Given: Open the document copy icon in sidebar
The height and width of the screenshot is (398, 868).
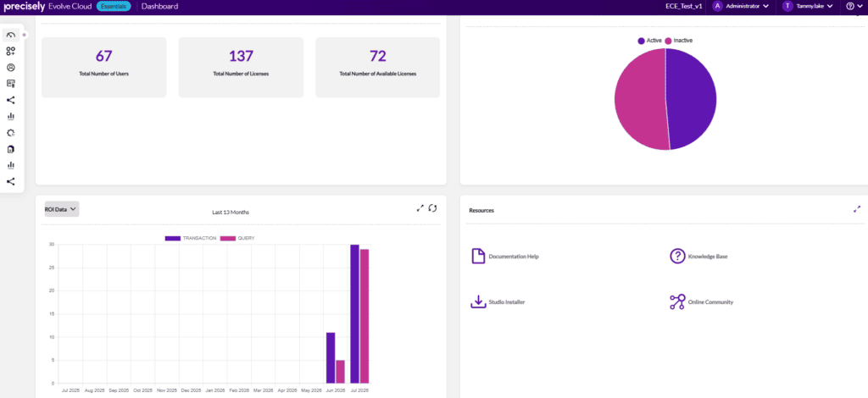Looking at the screenshot, I should tap(10, 149).
